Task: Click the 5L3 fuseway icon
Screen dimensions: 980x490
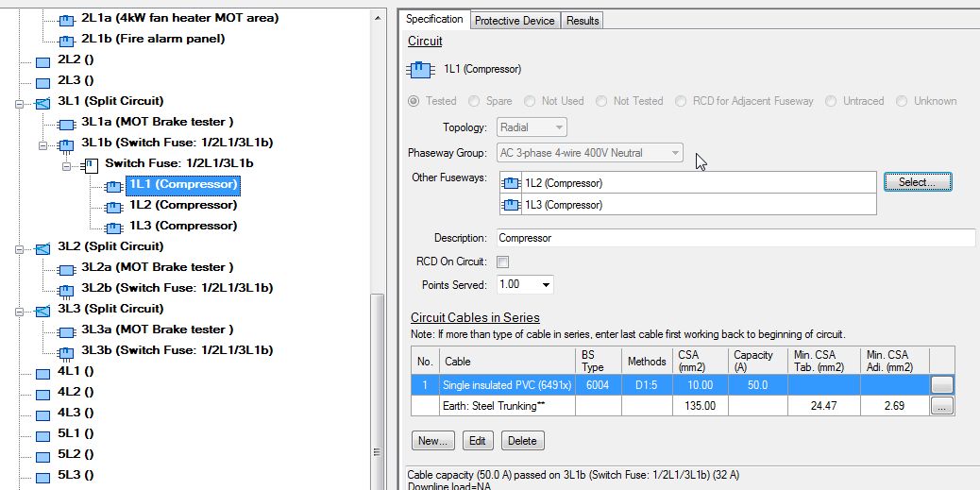Action: pyautogui.click(x=42, y=478)
